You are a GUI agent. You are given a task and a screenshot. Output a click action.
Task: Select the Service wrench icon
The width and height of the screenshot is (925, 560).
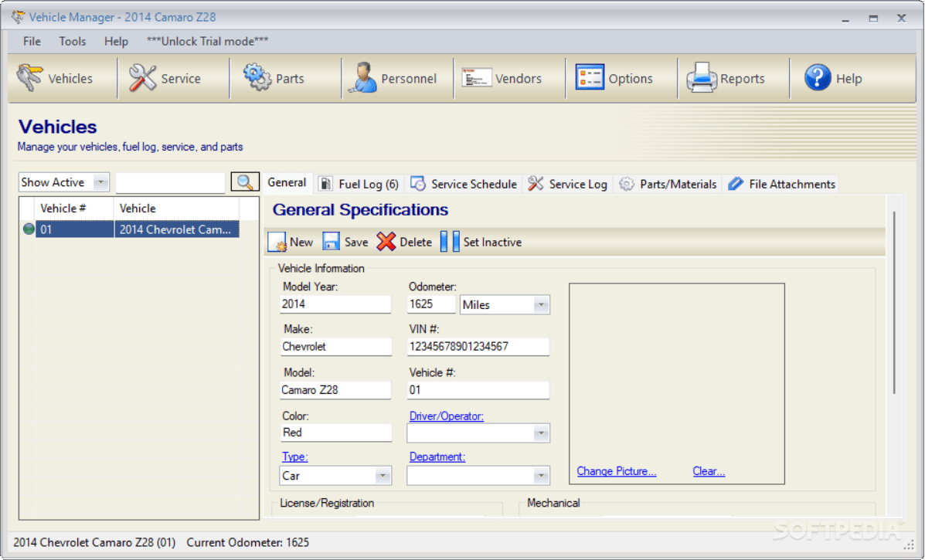tap(142, 78)
